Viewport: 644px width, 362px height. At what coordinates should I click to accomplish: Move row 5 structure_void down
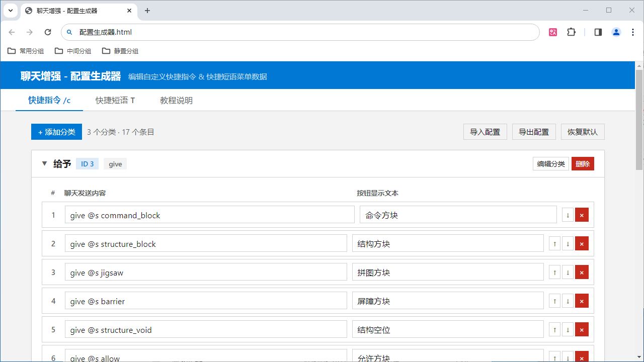pos(568,329)
